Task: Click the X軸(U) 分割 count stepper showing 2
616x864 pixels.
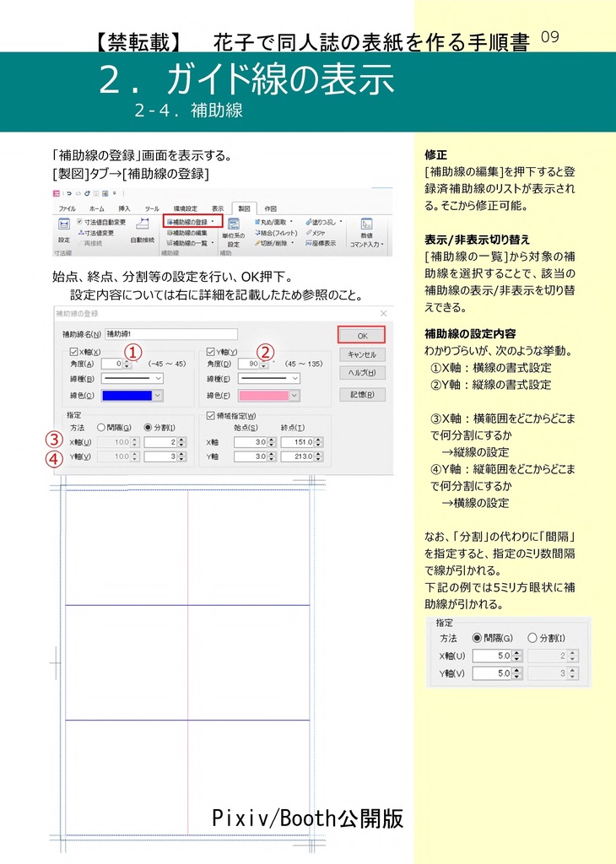Action: 165,442
